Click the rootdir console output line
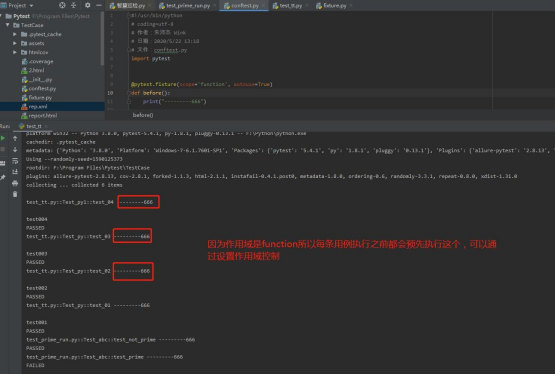Viewport: 555px width, 375px height. [87, 167]
